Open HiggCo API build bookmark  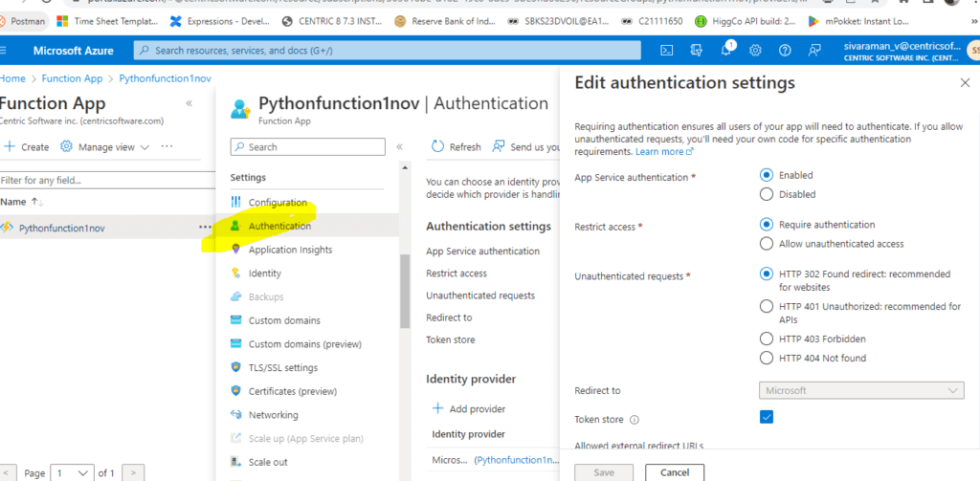[746, 21]
